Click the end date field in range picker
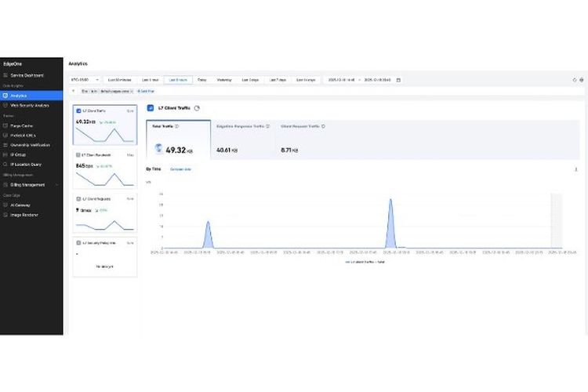Image resolution: width=588 pixels, height=392 pixels. coord(378,80)
